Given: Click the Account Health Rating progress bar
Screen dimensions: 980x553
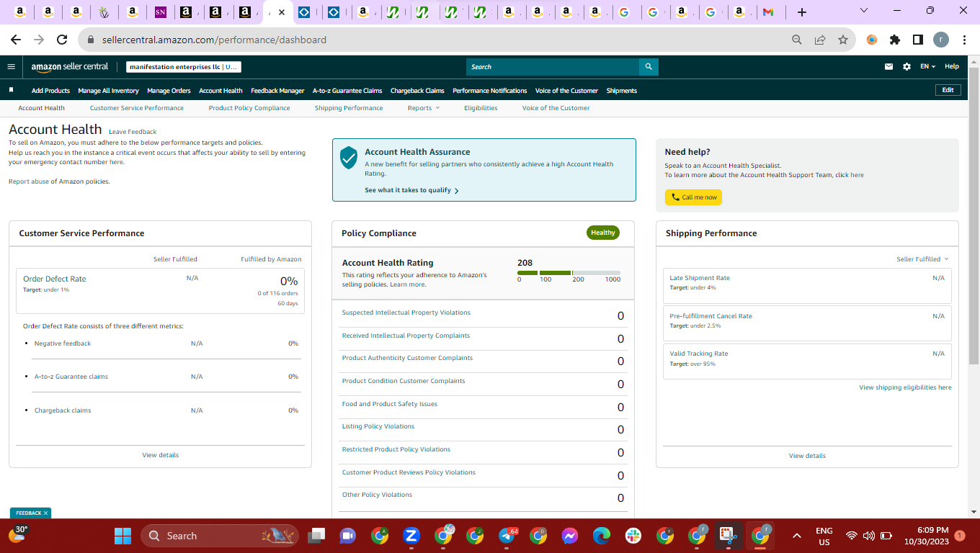Looking at the screenshot, I should tap(569, 273).
